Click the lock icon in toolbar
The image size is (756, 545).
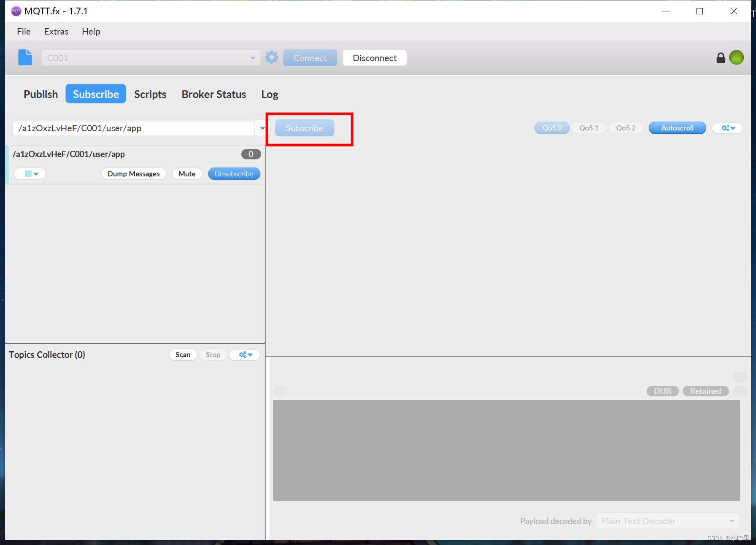coord(721,58)
